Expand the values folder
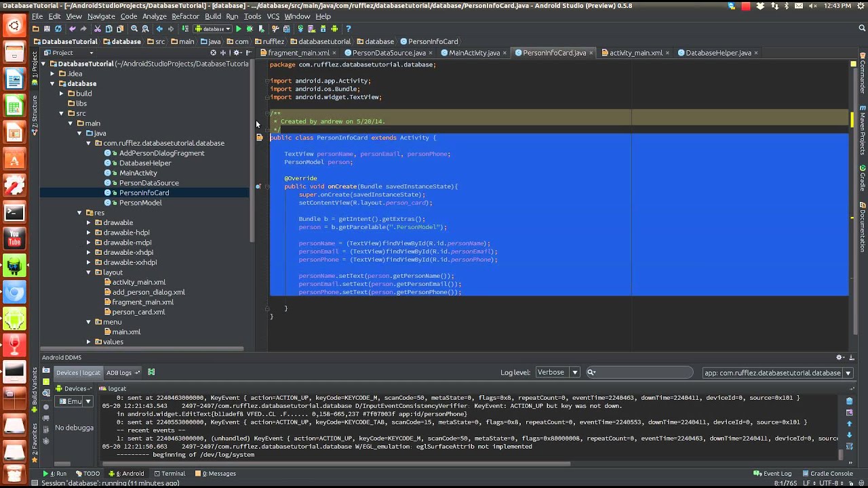This screenshot has height=488, width=868. [x=88, y=342]
